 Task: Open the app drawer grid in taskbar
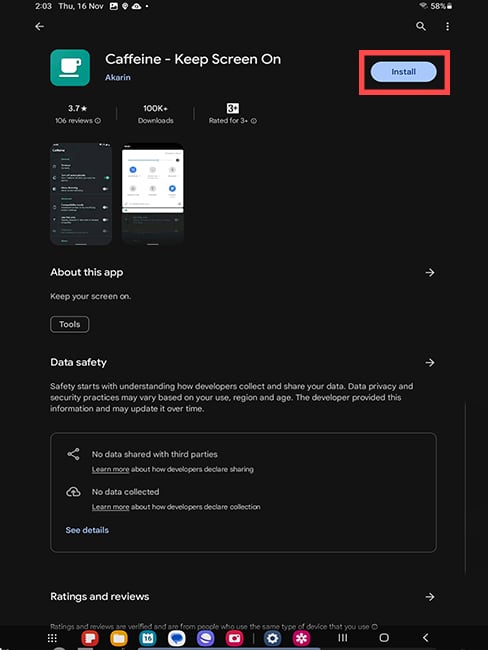click(x=52, y=638)
